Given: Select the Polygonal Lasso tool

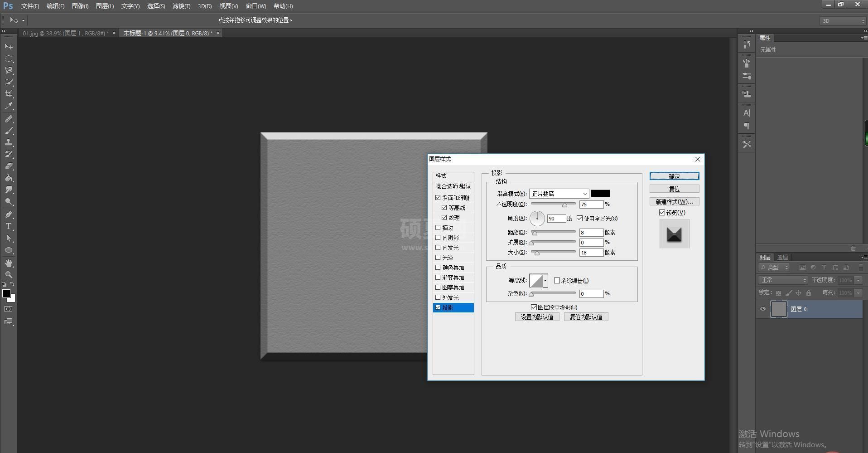Looking at the screenshot, I should point(9,70).
